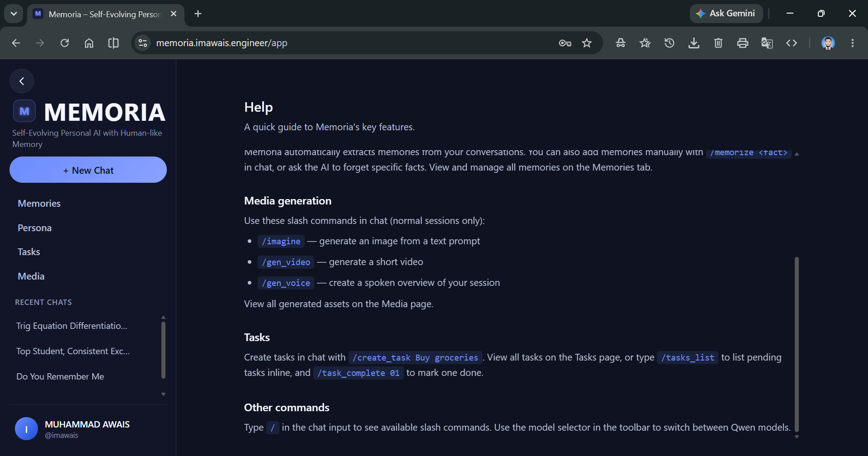Toggle the split view icon
This screenshot has width=868, height=456.
click(x=113, y=43)
